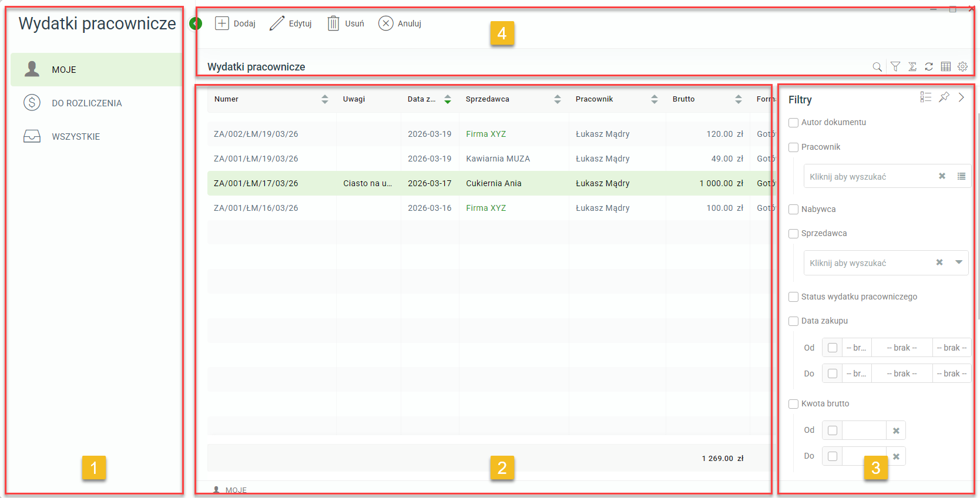Open the Od date day dropdown
This screenshot has height=498, width=980.
click(x=857, y=348)
